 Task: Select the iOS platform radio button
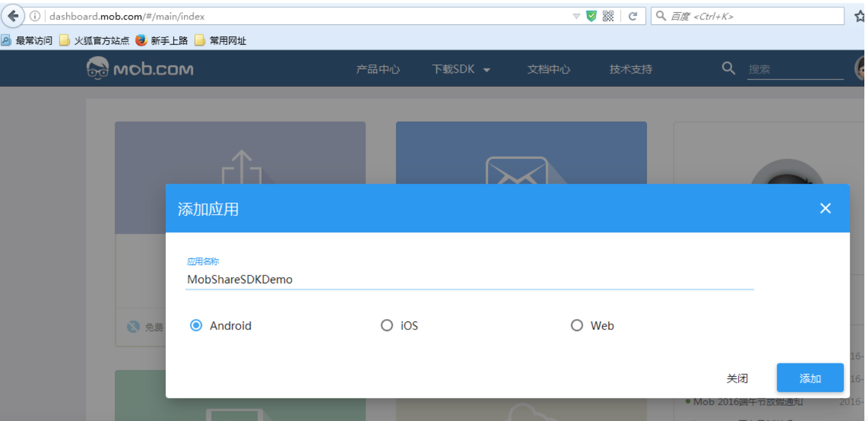click(387, 326)
